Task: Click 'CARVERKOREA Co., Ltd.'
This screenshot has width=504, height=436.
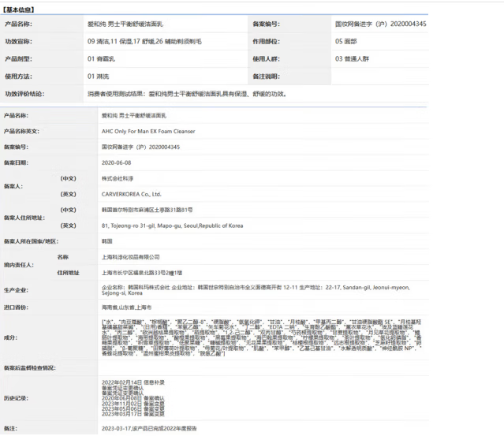Action: click(x=132, y=195)
